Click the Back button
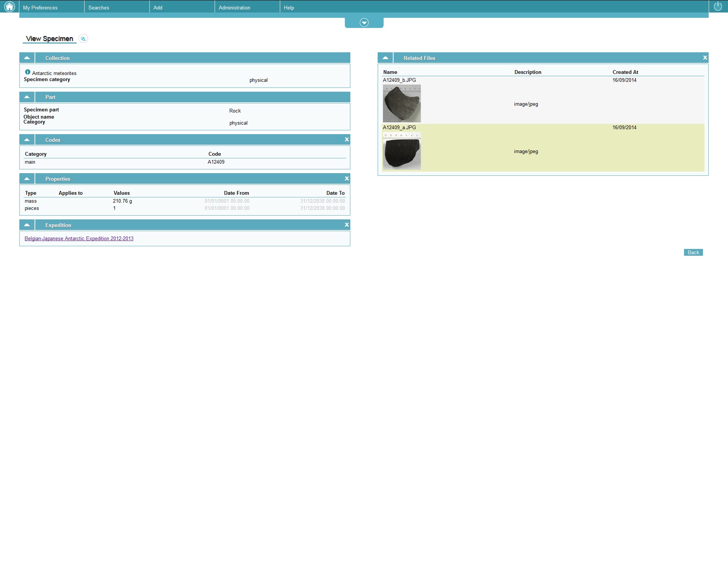This screenshot has width=728, height=585. 693,253
